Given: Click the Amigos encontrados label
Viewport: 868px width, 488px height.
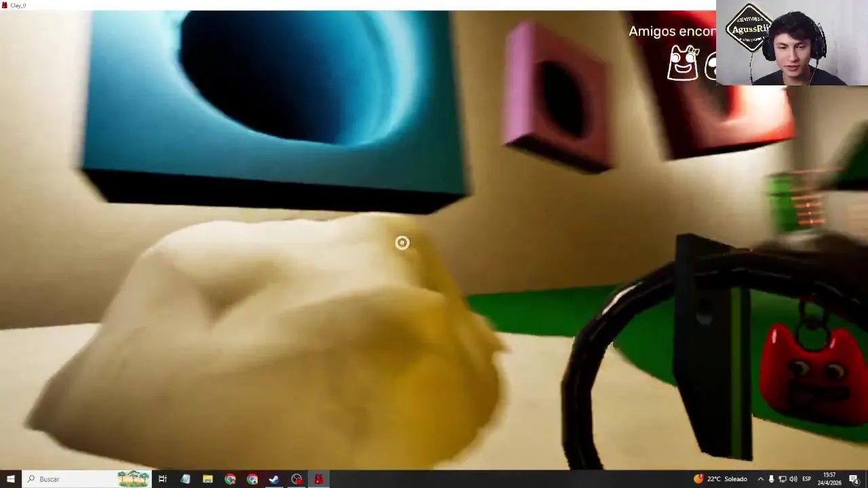Looking at the screenshot, I should coord(672,31).
